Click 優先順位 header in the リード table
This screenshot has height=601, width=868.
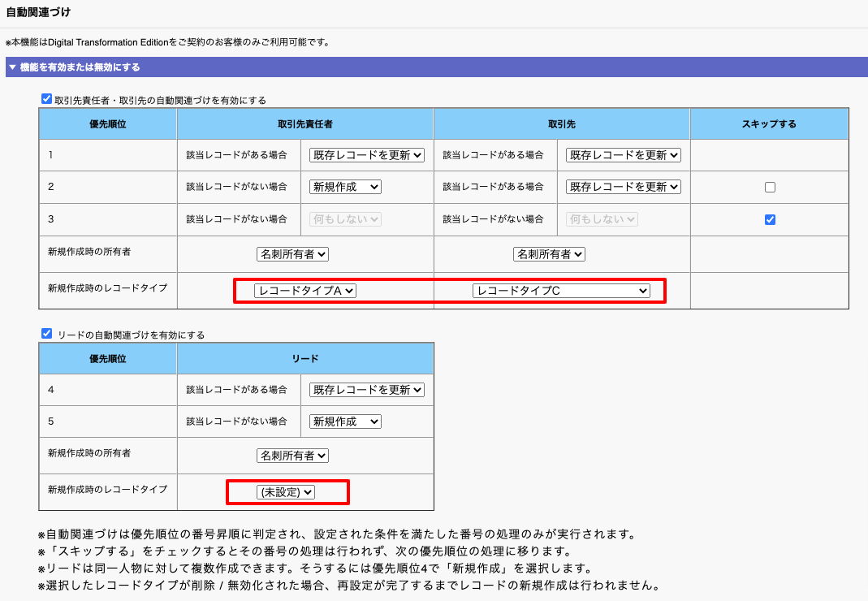tap(108, 358)
